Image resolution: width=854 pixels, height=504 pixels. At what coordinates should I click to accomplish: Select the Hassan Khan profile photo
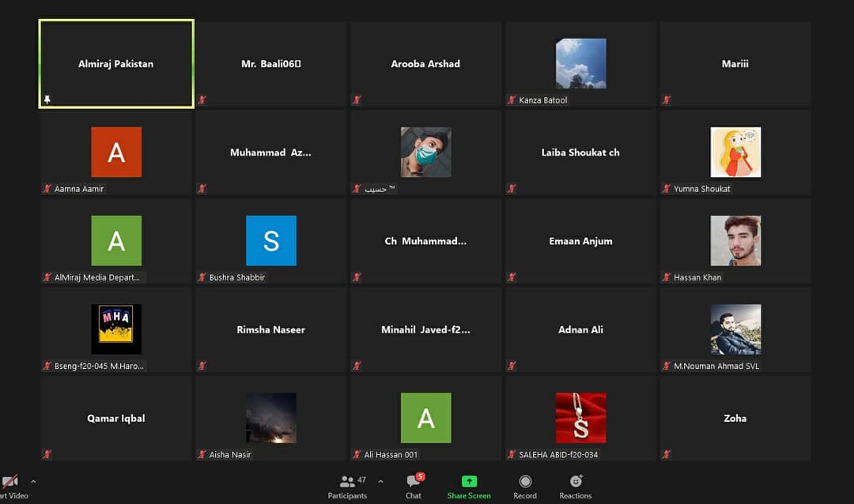click(x=735, y=241)
